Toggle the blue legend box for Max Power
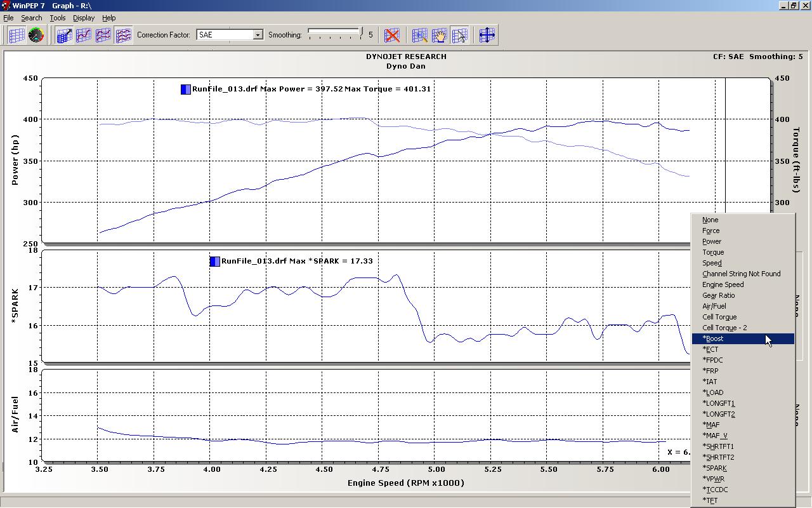This screenshot has height=508, width=812. coord(185,90)
